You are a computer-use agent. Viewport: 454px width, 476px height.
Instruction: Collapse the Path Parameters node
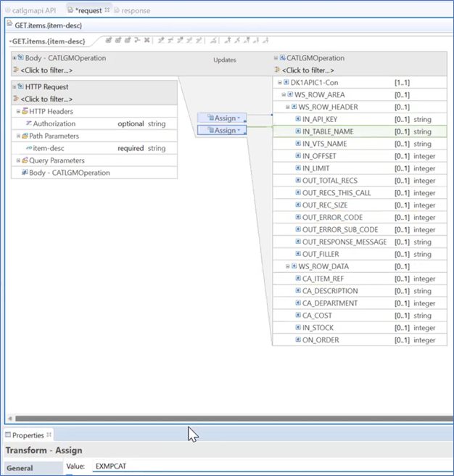click(18, 136)
